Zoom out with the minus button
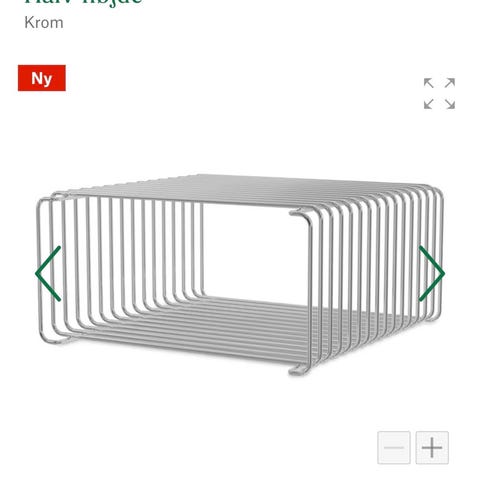This screenshot has height=480, width=480. point(394,448)
